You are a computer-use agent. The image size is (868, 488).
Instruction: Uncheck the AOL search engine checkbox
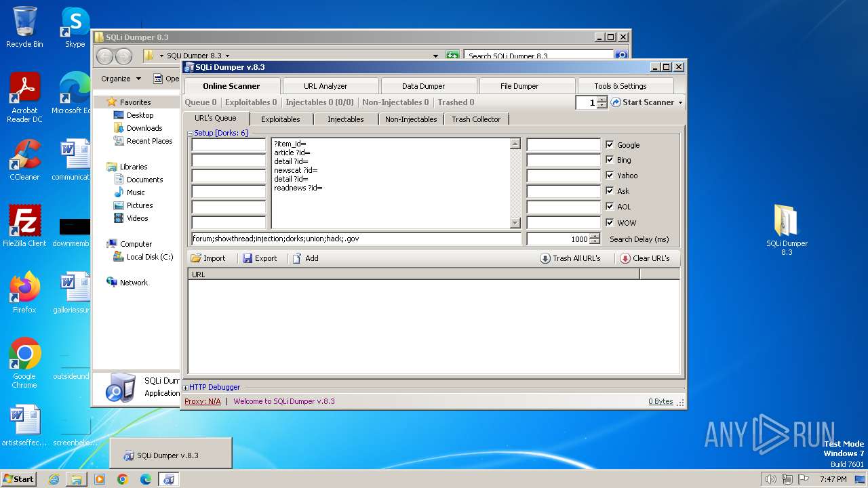pos(610,206)
